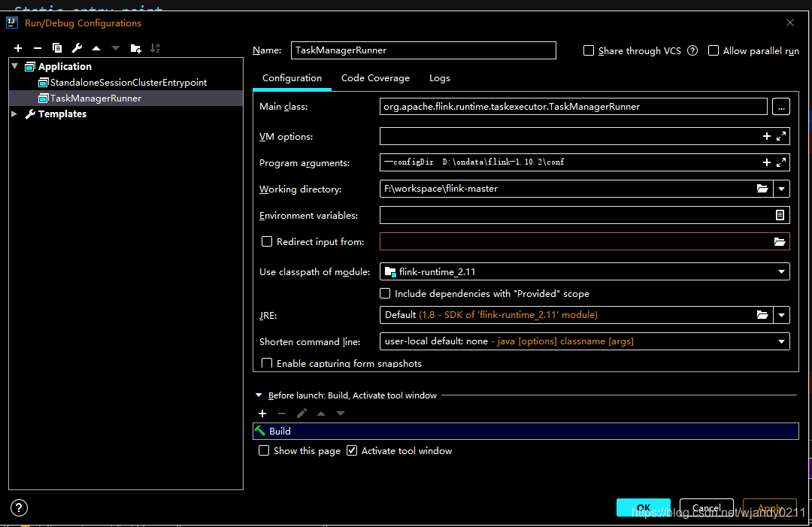Open the edit templates wrench icon
Screen dimensions: 812x527
pyautogui.click(x=75, y=48)
